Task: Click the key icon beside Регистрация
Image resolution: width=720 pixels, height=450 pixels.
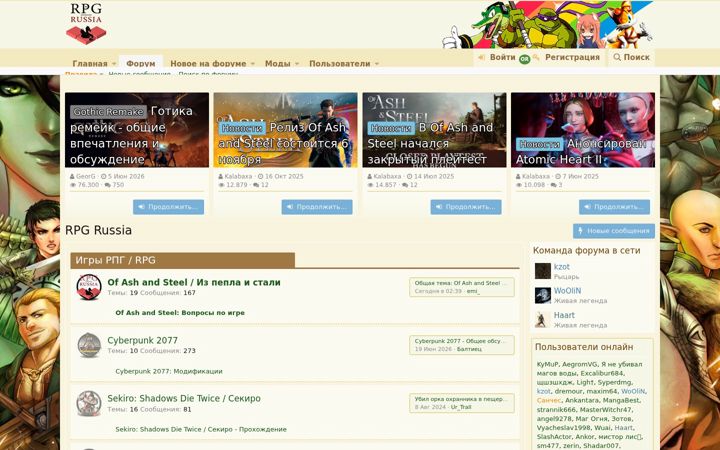Action: pos(536,57)
